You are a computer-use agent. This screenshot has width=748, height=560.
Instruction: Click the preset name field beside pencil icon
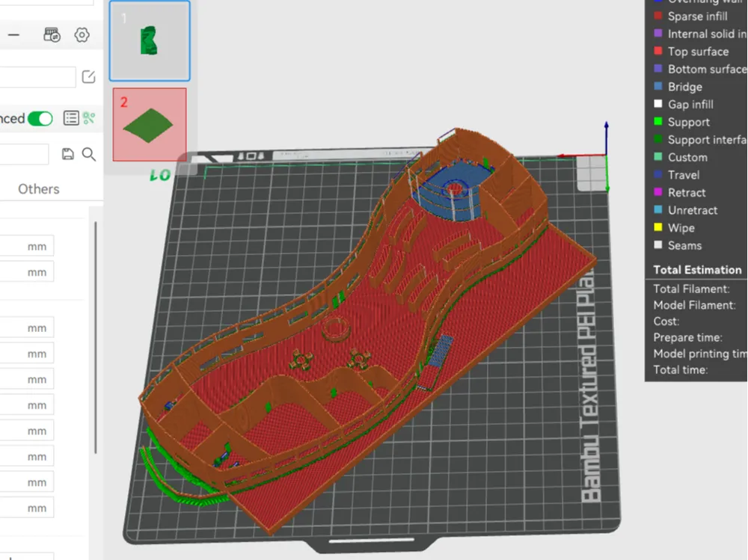(x=37, y=77)
